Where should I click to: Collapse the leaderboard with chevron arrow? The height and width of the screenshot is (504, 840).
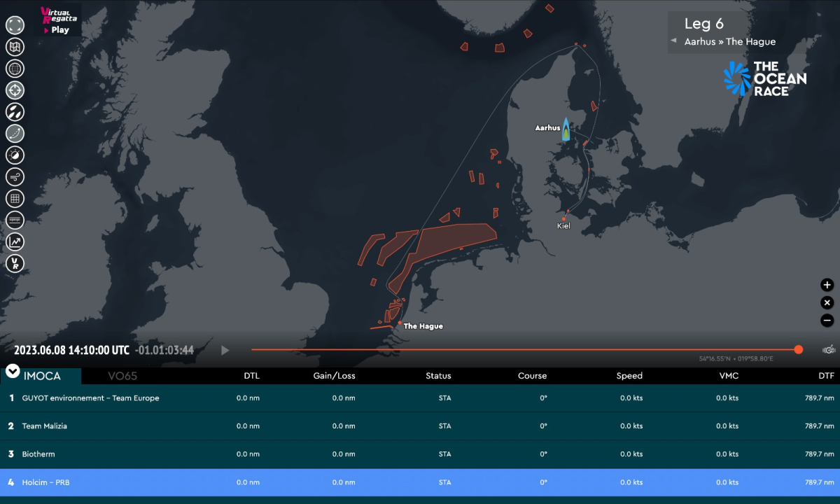point(13,371)
